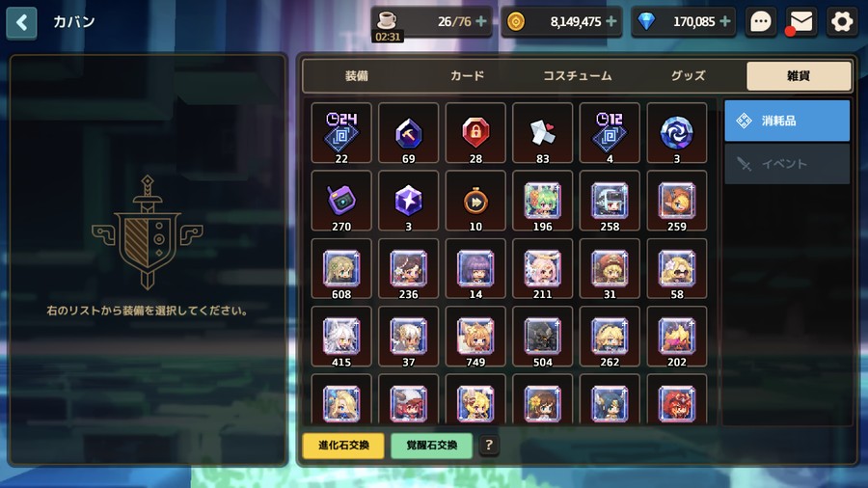Select the red lock item with 28

[x=475, y=133]
